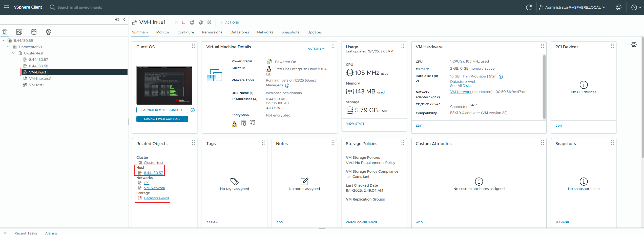644x235 pixels.
Task: Select VM-linuxtest1 in inventory tree
Action: coord(40,79)
